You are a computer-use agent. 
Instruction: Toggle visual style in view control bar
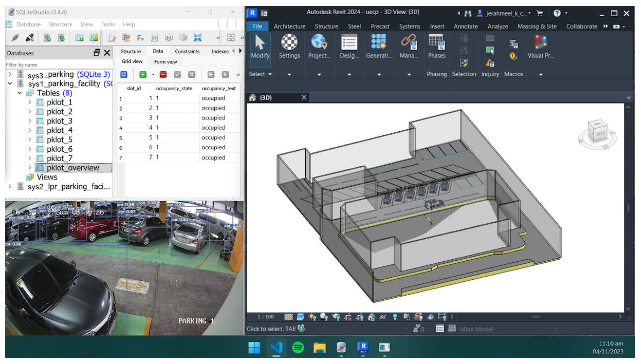coord(300,317)
